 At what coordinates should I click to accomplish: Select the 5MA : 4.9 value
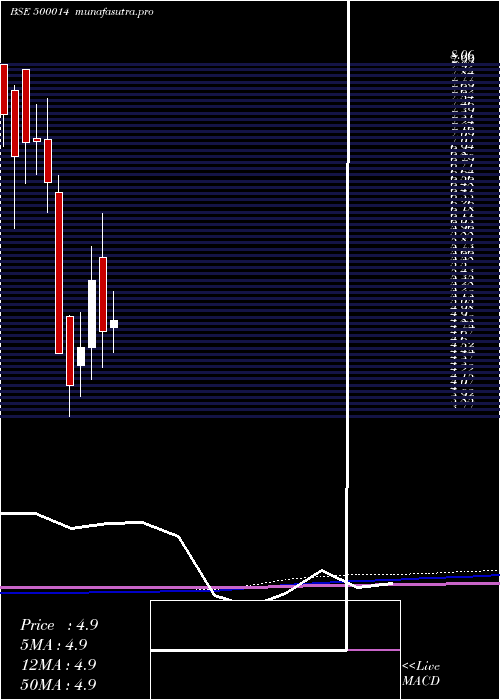click(x=54, y=645)
